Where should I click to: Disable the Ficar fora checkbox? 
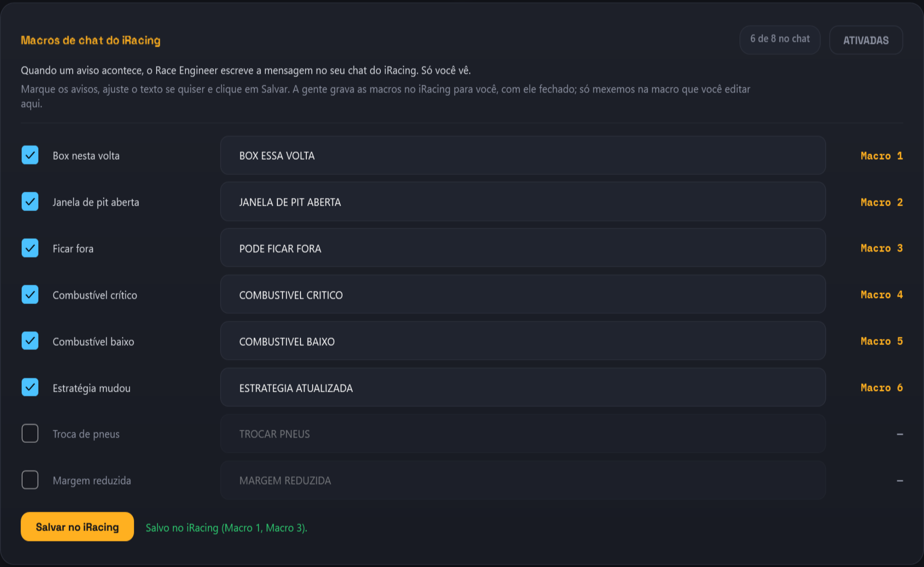point(30,248)
